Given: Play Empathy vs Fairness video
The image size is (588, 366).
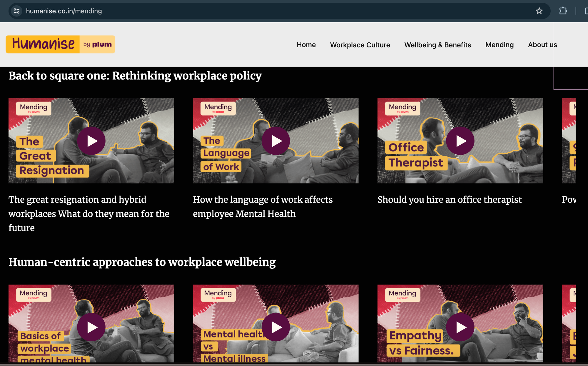Looking at the screenshot, I should pos(460,327).
